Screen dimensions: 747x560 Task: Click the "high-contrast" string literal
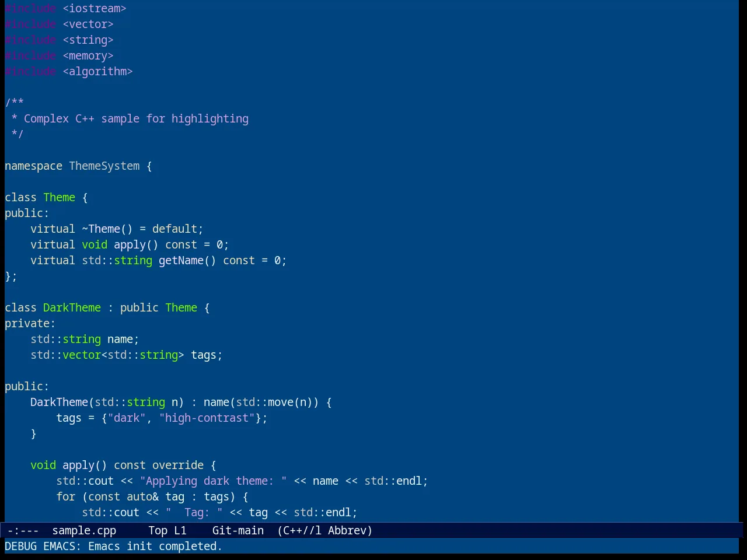[x=207, y=418]
